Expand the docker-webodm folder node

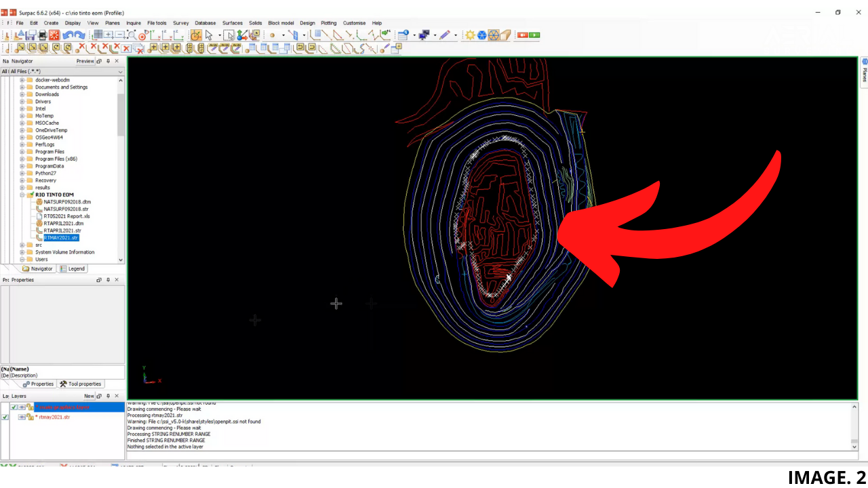click(22, 80)
